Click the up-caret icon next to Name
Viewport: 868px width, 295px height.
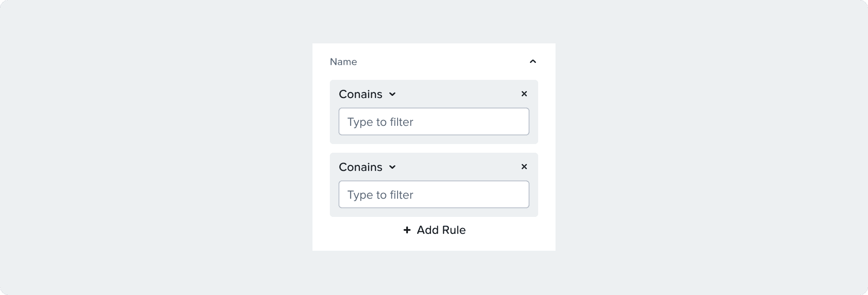click(x=533, y=62)
